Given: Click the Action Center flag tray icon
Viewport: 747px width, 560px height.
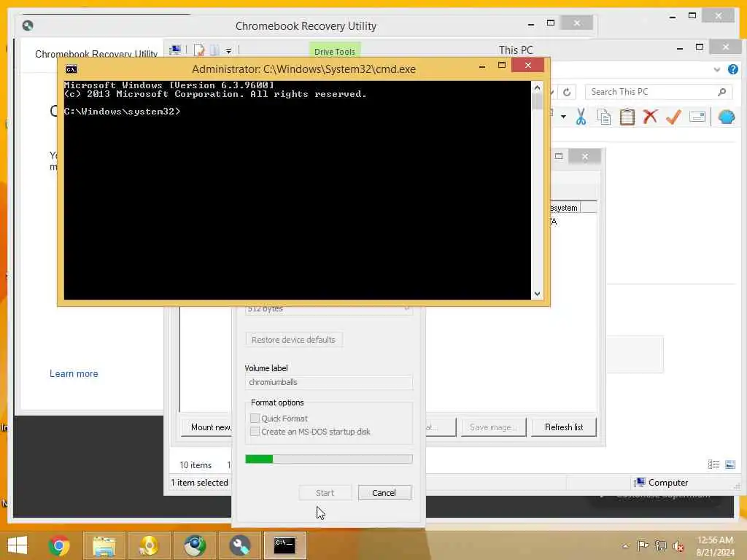Looking at the screenshot, I should point(643,545).
